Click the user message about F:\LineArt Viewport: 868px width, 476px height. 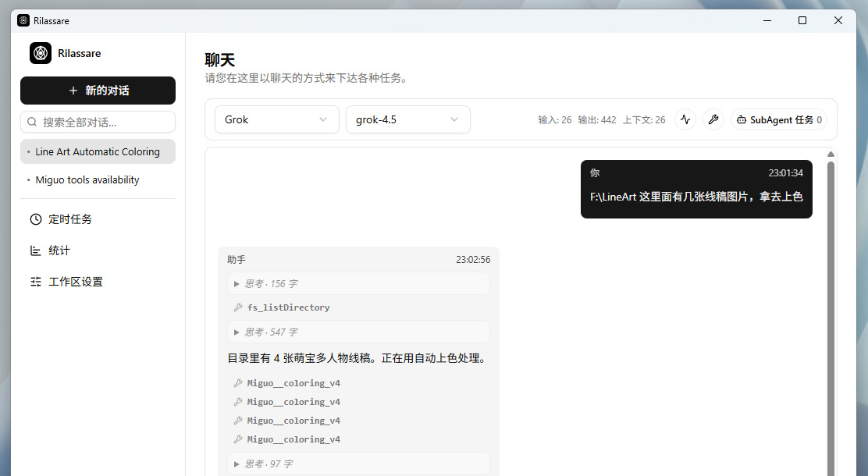[x=696, y=190]
